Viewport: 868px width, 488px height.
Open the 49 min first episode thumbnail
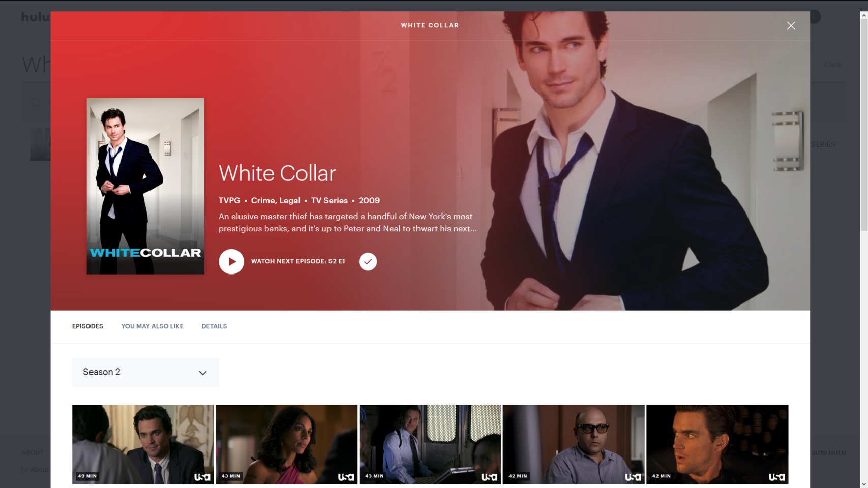[143, 444]
